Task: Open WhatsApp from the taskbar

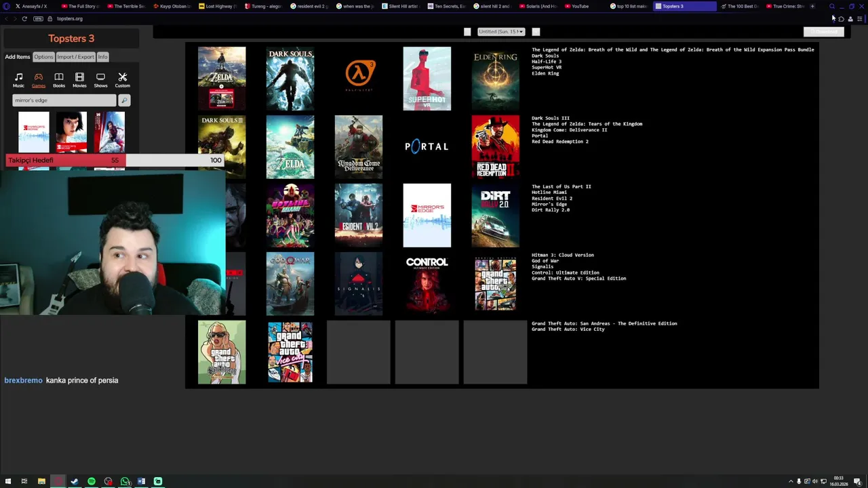Action: (x=125, y=481)
